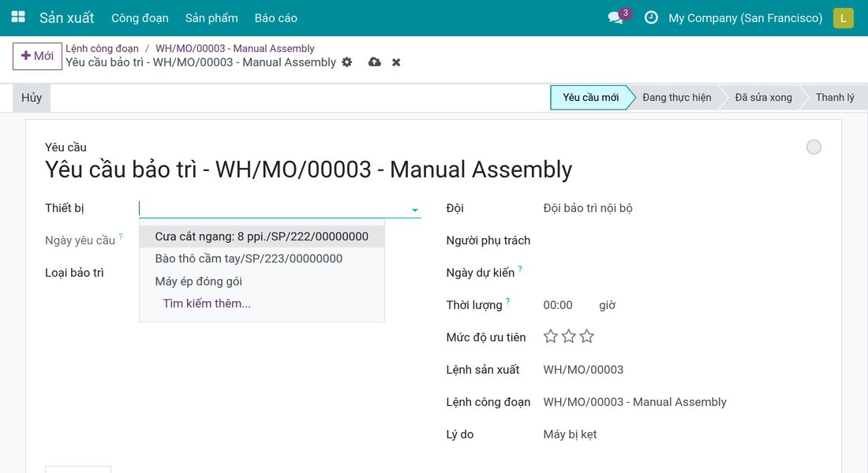The width and height of the screenshot is (868, 473).
Task: Select Cưa cắt ngang equipment option
Action: click(262, 236)
